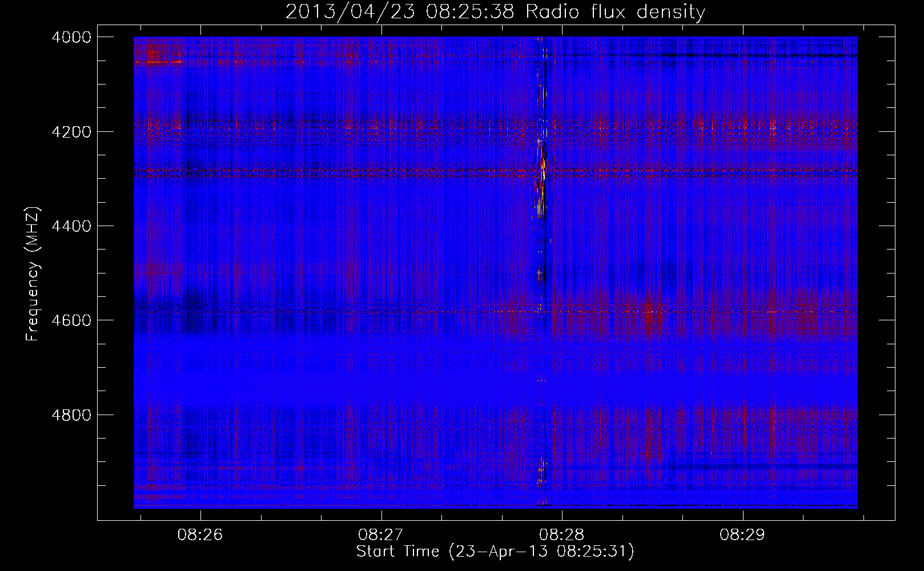Select the 4600 frequency axis label

pos(71,320)
